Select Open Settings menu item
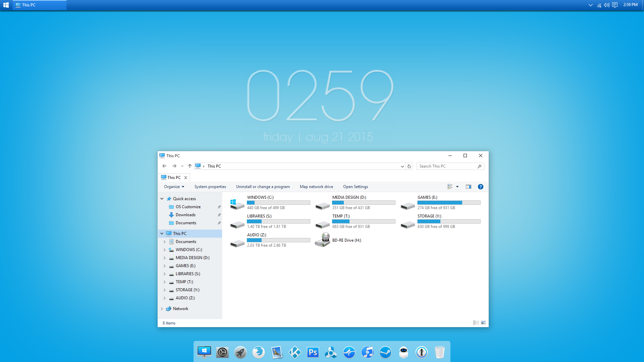Viewport: 644px width, 362px height. (x=355, y=186)
